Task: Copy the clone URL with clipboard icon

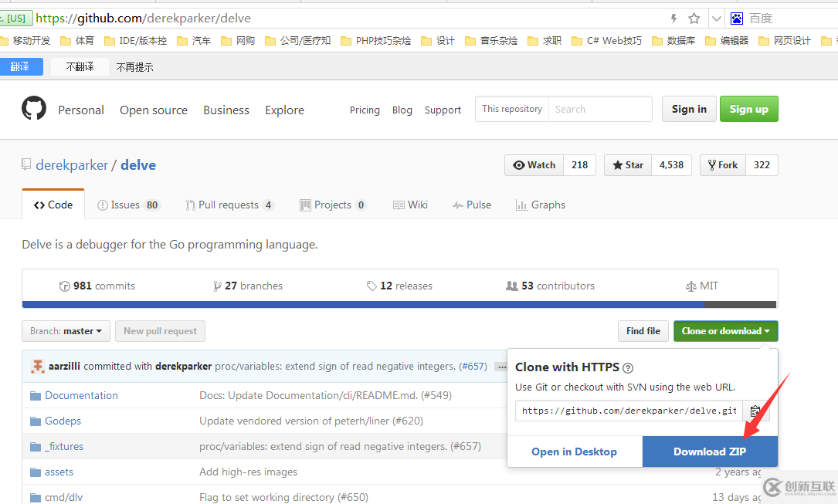Action: [755, 411]
